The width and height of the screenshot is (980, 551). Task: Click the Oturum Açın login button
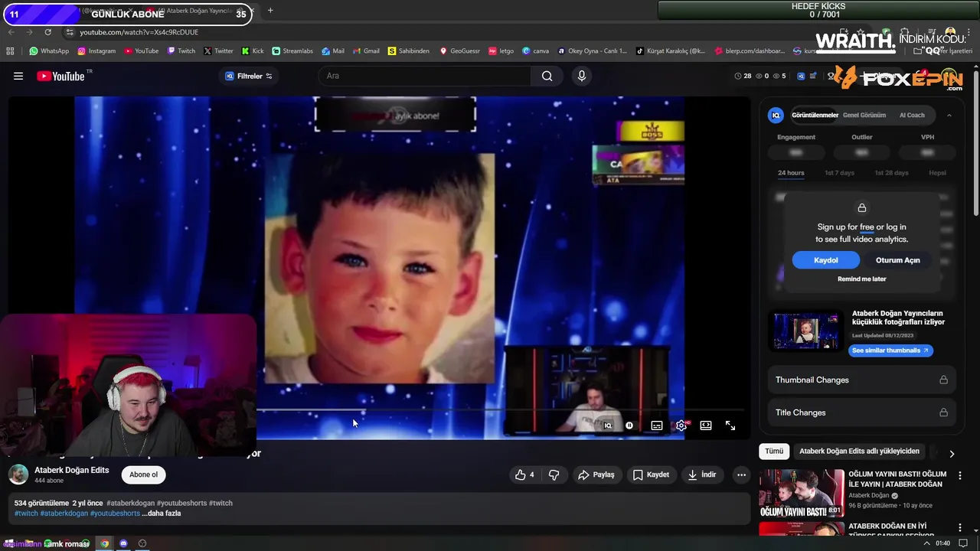click(897, 260)
